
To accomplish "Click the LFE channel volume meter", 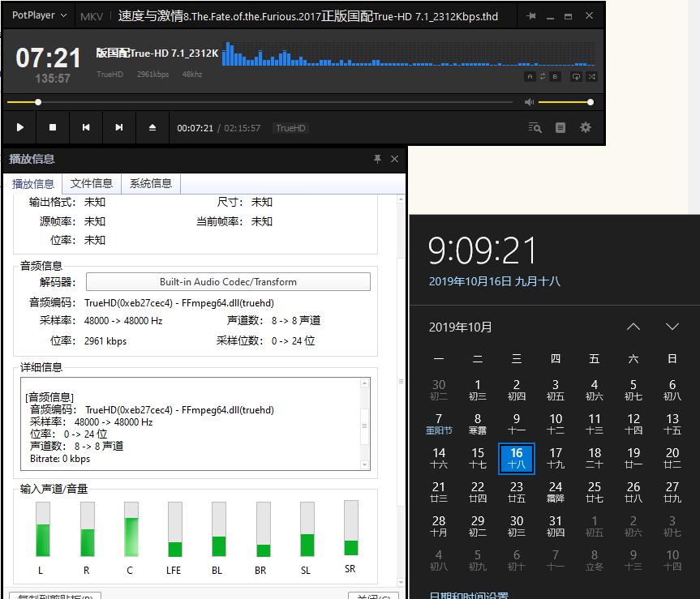I will (x=175, y=529).
